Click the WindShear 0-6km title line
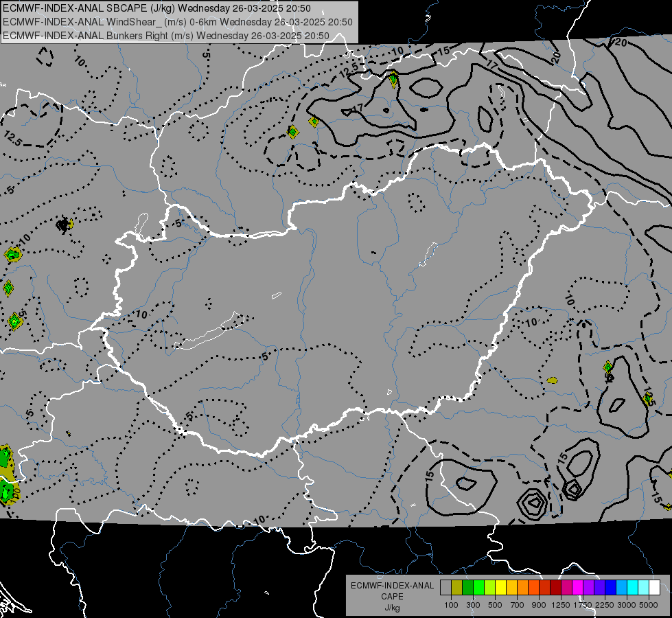672x618 pixels. (177, 22)
